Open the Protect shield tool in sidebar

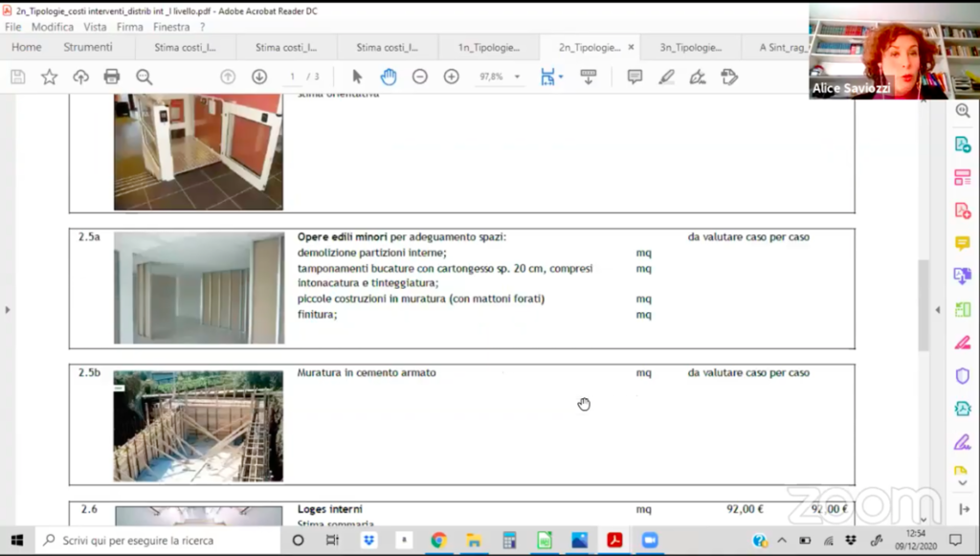pos(962,376)
